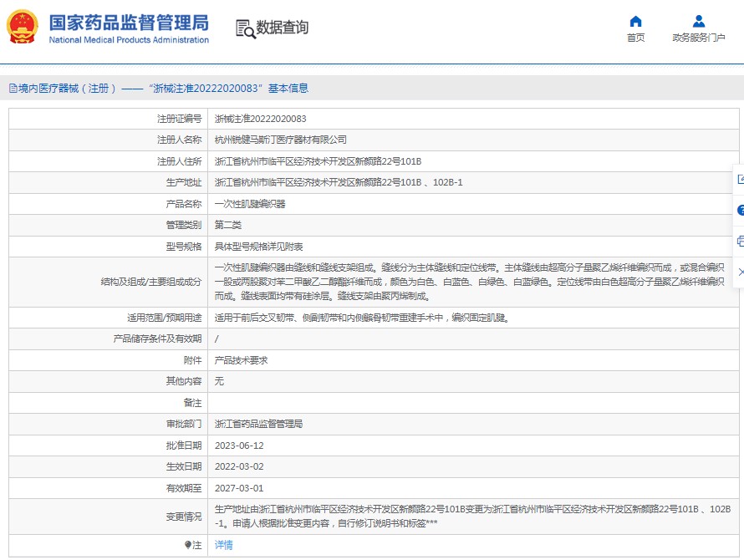Select the approving authority 浙江省药品监督管理局
The height and width of the screenshot is (560, 744).
pos(258,424)
